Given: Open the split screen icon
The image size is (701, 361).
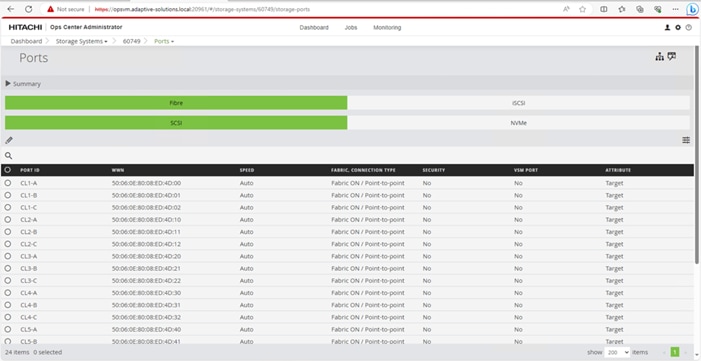Looking at the screenshot, I should point(604,9).
